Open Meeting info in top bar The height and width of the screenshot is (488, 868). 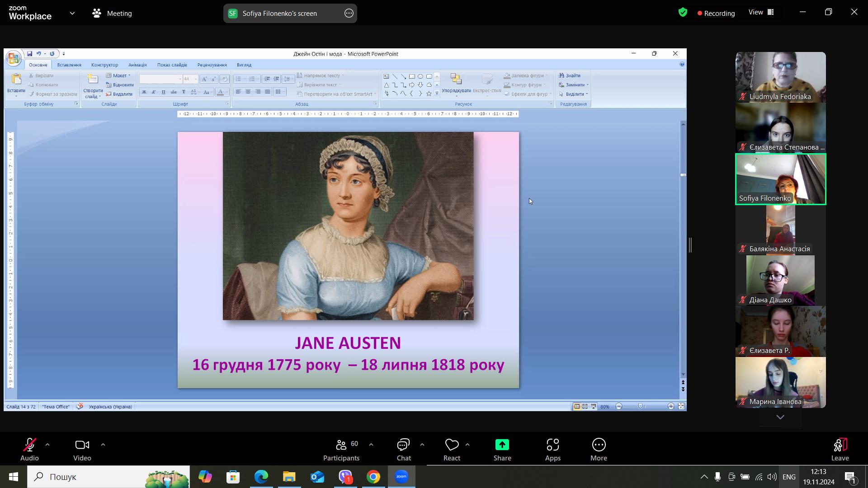pyautogui.click(x=112, y=14)
